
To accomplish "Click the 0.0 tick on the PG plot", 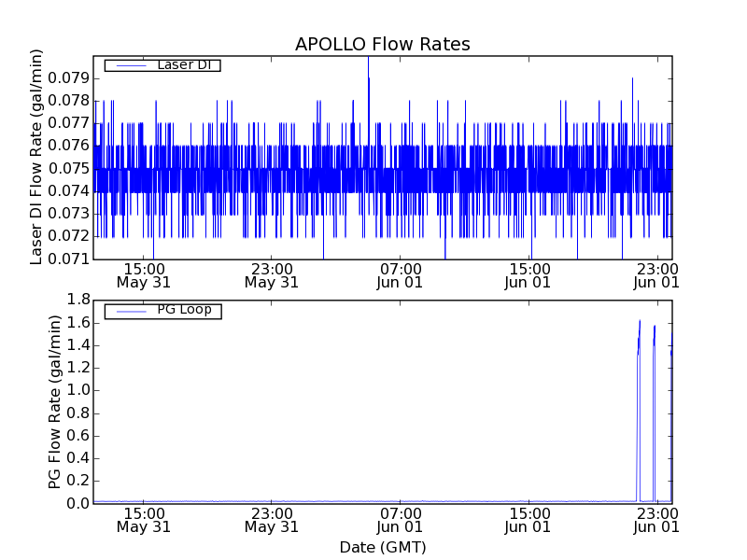I will (x=77, y=503).
